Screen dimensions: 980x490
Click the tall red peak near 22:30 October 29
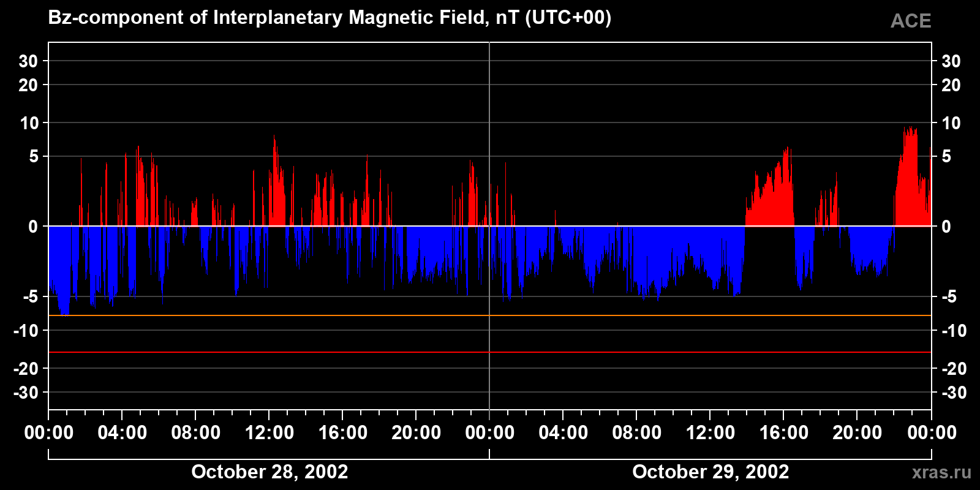click(911, 178)
